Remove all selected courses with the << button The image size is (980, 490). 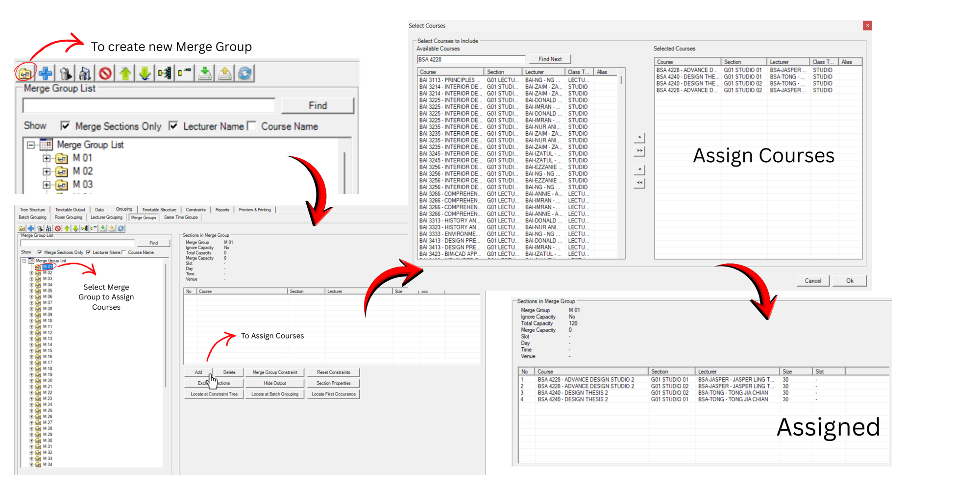[639, 183]
